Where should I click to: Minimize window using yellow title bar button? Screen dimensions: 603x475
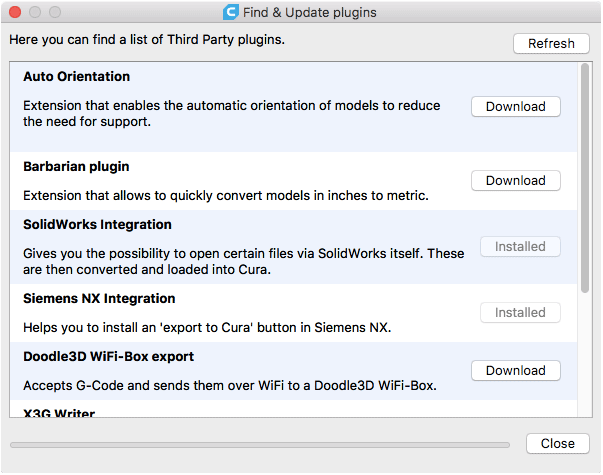coord(35,13)
